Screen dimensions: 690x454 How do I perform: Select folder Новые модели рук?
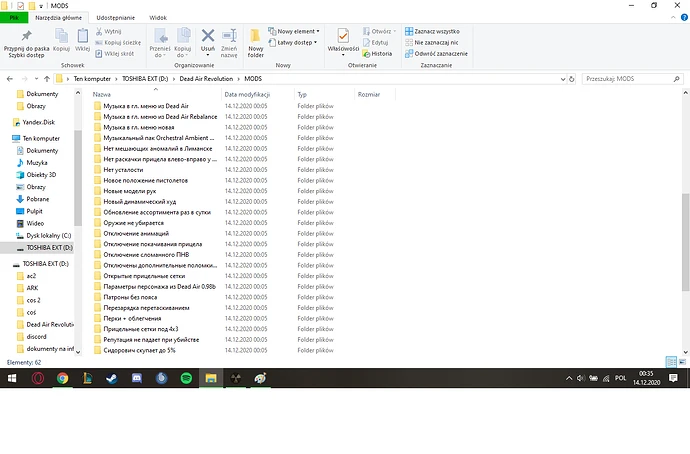(125, 191)
